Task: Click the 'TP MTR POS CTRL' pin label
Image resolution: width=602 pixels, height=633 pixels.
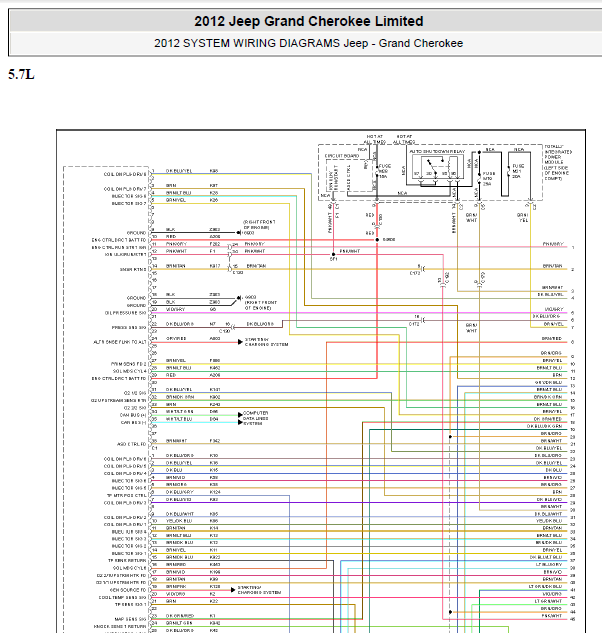Action: pos(126,495)
